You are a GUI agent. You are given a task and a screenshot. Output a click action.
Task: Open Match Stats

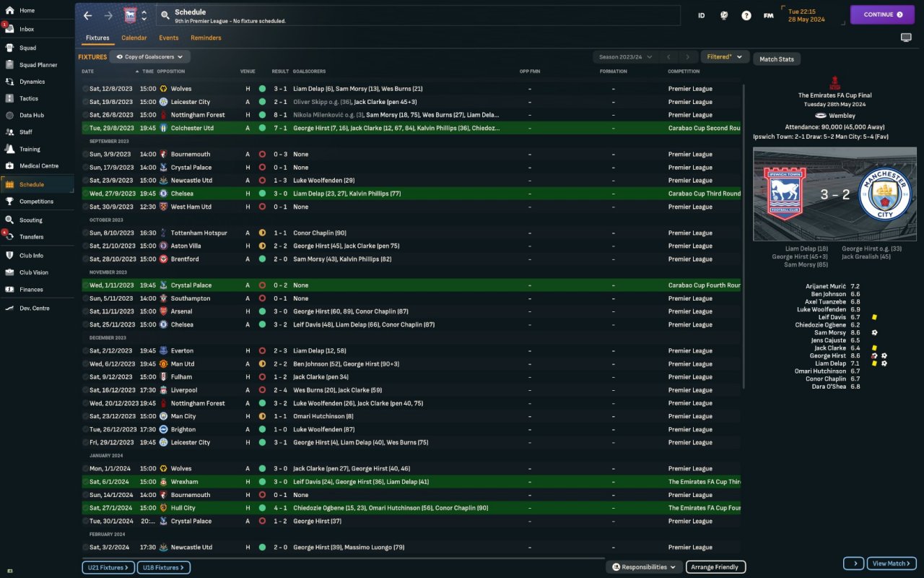tap(777, 59)
